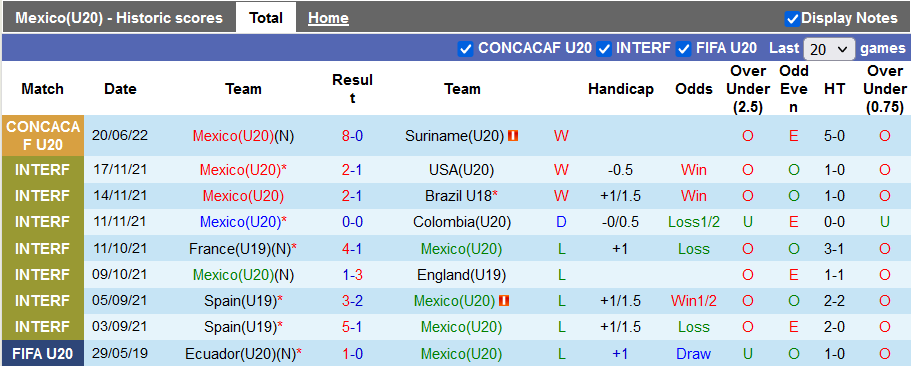The height and width of the screenshot is (366, 911).
Task: Click the 4-1 result for France(U19)
Action: click(352, 249)
